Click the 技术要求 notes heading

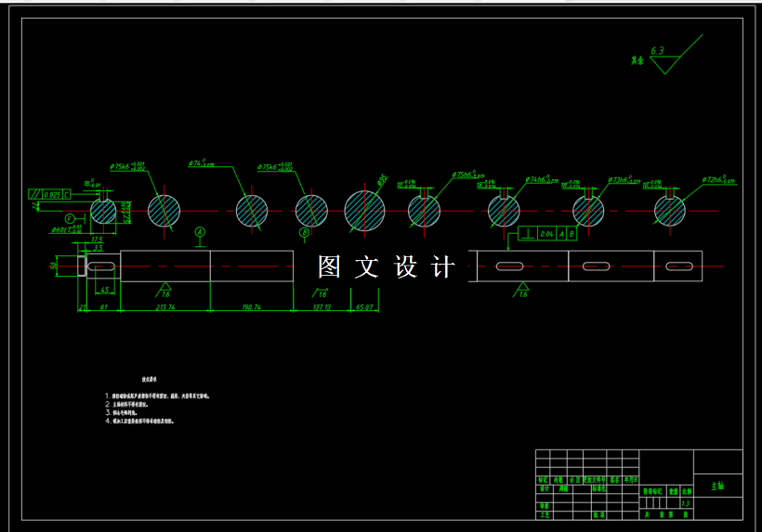pyautogui.click(x=150, y=379)
